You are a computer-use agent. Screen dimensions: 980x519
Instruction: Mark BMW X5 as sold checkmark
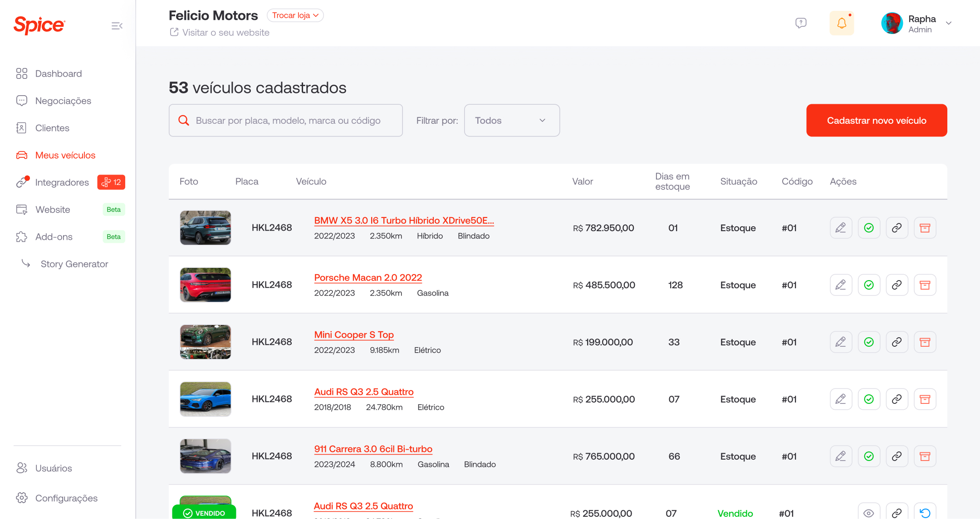click(869, 228)
